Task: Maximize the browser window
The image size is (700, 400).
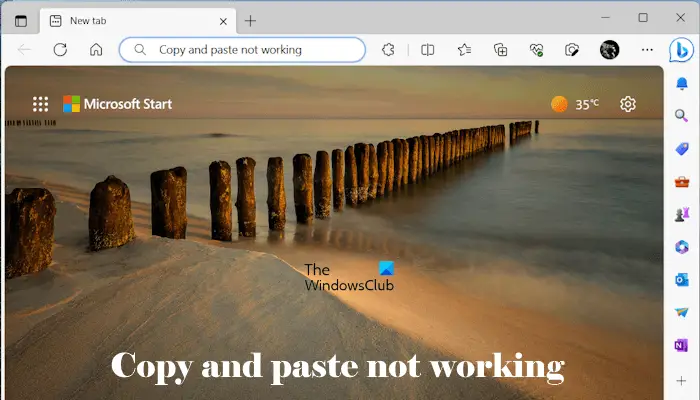Action: [x=643, y=17]
